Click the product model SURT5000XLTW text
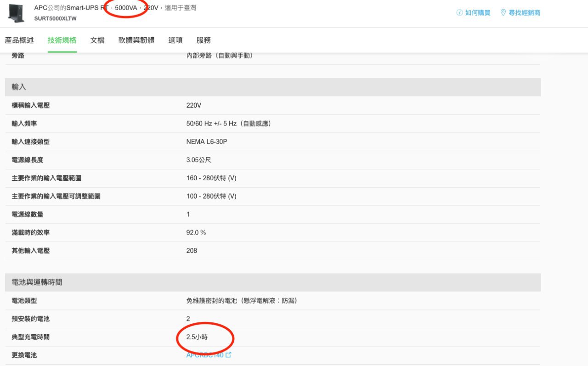588x366 pixels. [56, 18]
